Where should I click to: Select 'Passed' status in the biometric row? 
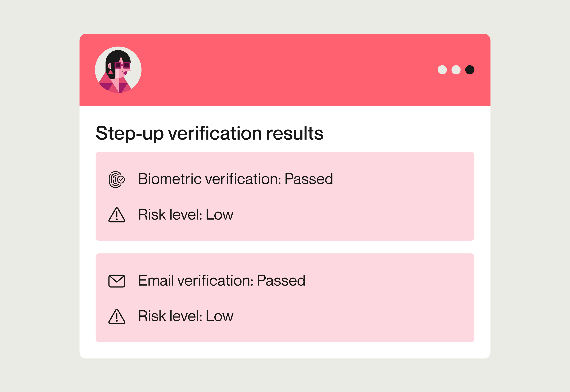click(x=309, y=179)
